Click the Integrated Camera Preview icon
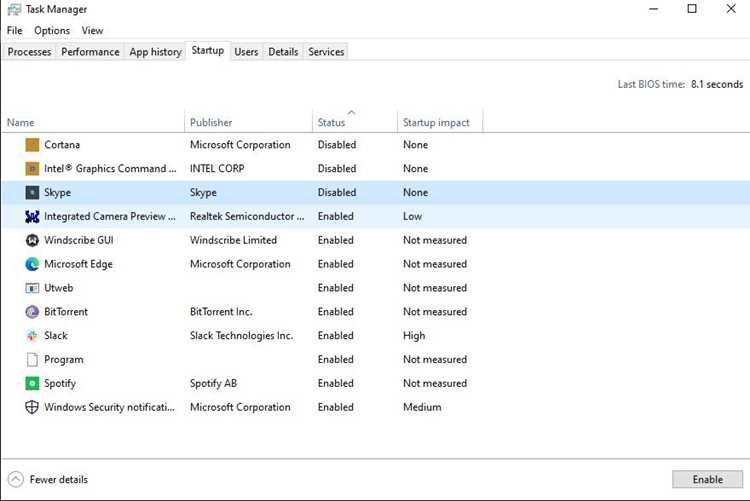The image size is (750, 501). tap(32, 216)
